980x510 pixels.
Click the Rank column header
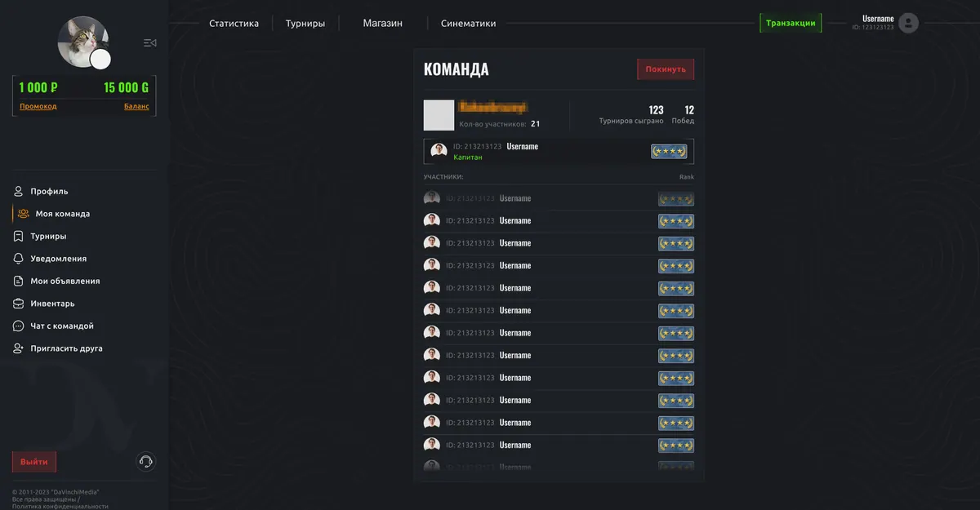pyautogui.click(x=687, y=177)
